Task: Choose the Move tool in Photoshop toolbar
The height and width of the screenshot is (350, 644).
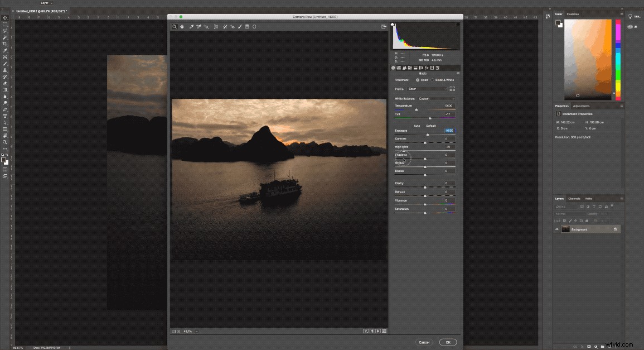Action: pyautogui.click(x=5, y=18)
